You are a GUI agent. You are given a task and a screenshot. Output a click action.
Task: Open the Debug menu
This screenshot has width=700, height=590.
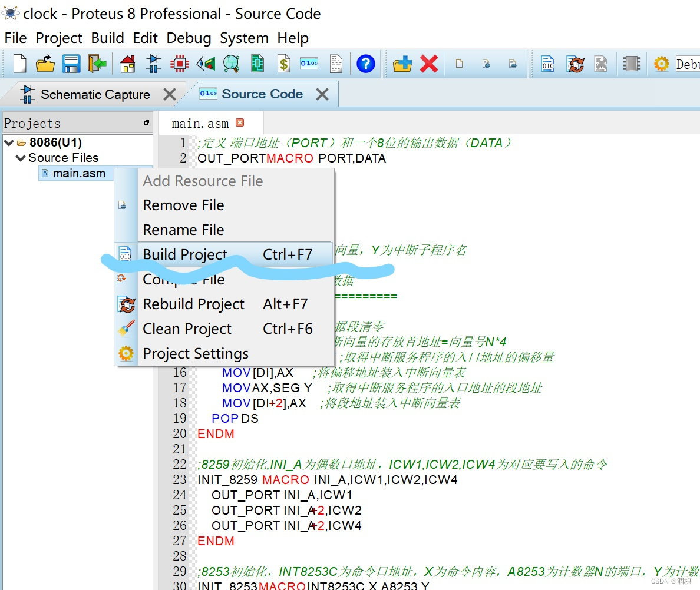(189, 38)
